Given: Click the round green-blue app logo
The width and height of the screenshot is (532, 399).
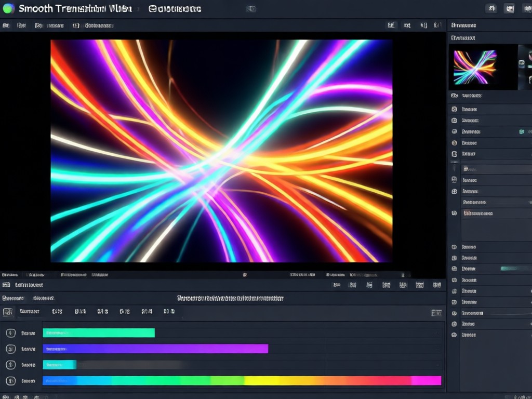Looking at the screenshot, I should point(8,8).
